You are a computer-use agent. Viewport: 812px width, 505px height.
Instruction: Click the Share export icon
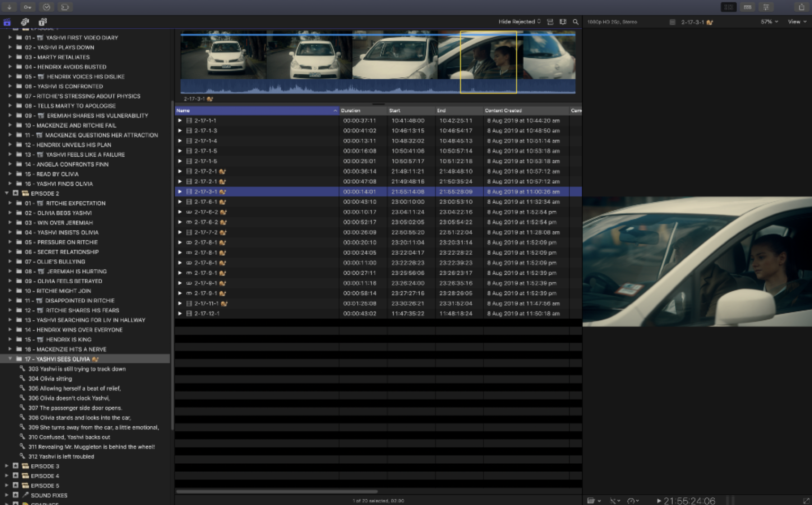(802, 7)
